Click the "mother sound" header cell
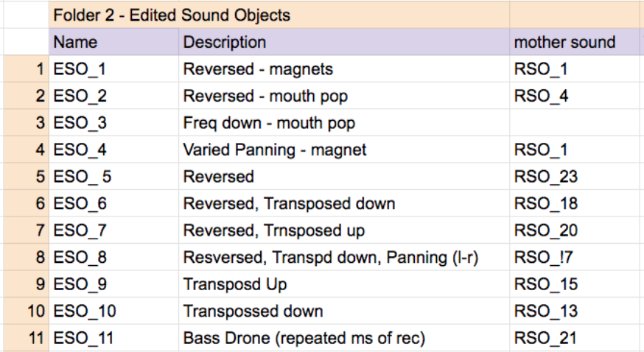The image size is (644, 352). point(575,42)
